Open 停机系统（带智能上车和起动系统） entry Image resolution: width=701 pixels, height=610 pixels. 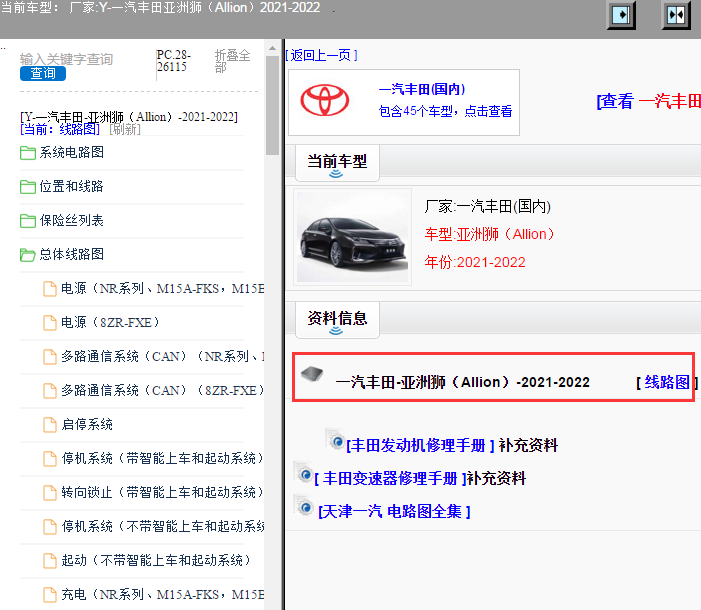(x=162, y=458)
